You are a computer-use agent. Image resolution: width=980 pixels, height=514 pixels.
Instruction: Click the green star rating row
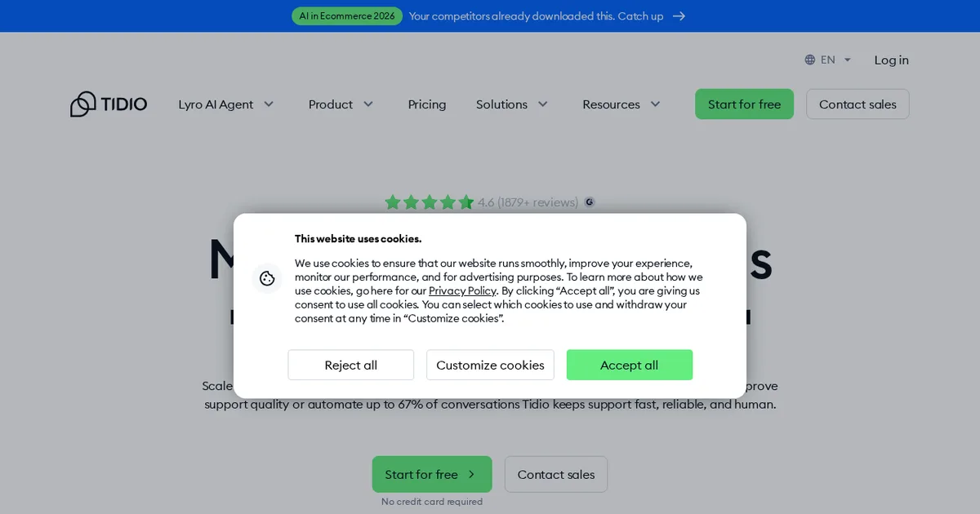click(429, 202)
